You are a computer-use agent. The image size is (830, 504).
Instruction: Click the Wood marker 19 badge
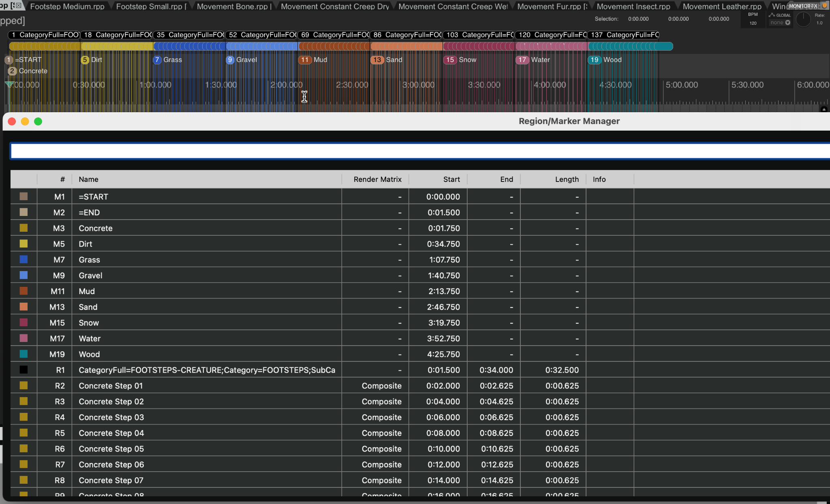(594, 60)
